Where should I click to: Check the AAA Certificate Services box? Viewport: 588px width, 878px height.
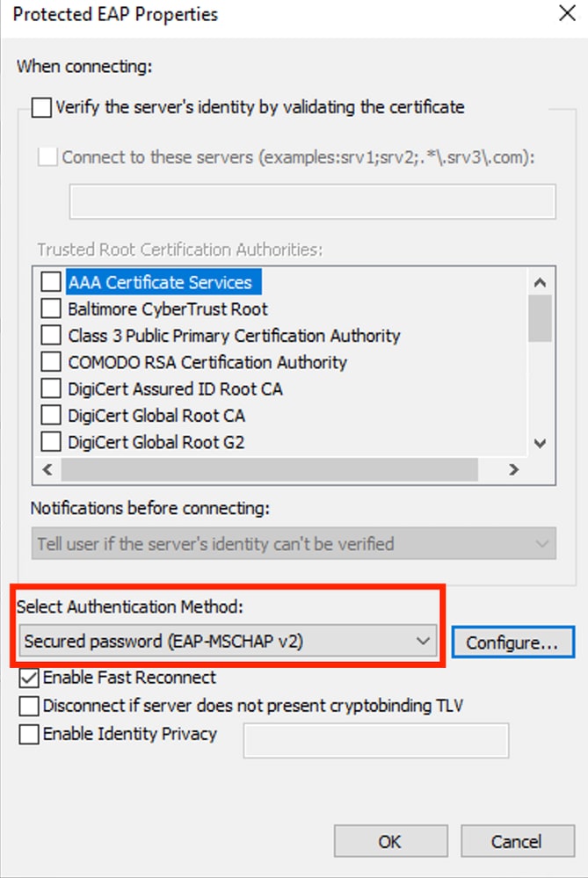point(51,281)
